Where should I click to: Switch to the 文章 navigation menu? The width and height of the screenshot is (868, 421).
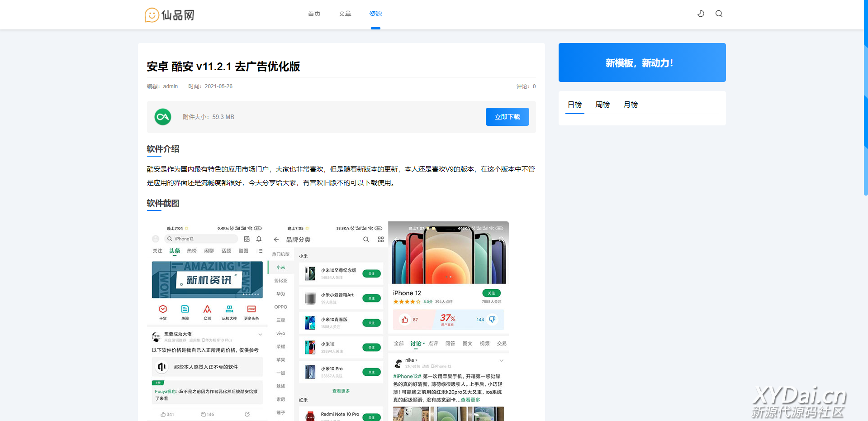(x=344, y=14)
